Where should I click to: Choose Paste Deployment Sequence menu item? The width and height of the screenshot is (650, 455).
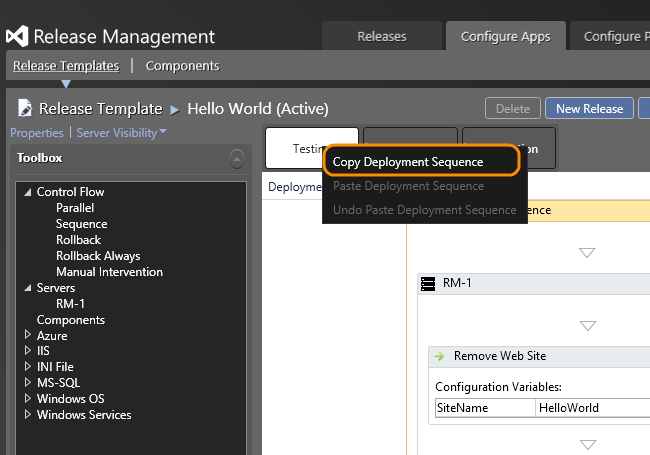coord(425,186)
